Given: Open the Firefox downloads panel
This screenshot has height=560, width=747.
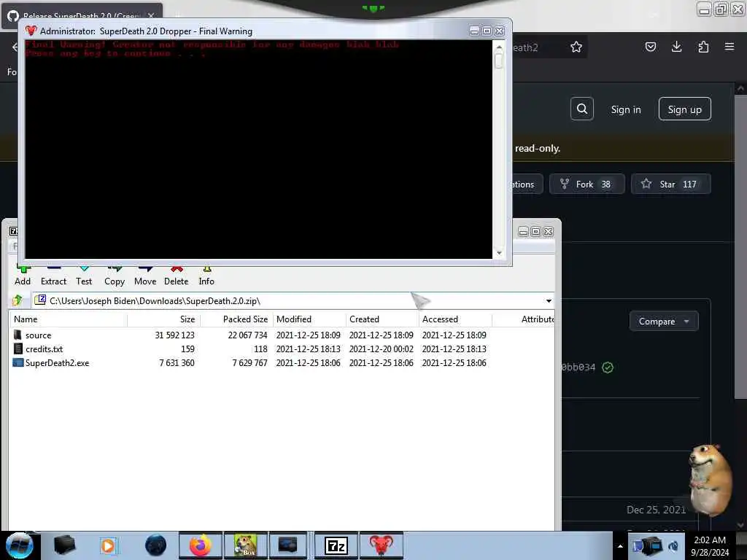Looking at the screenshot, I should click(x=676, y=47).
